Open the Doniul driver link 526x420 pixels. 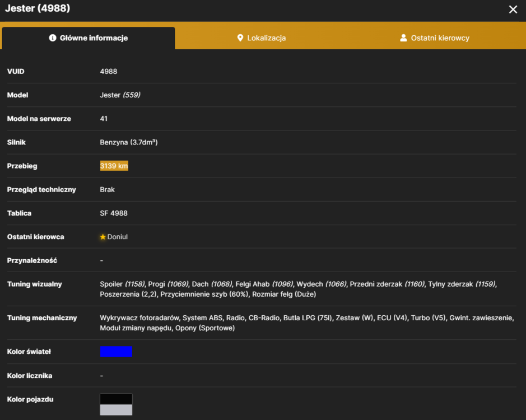118,237
